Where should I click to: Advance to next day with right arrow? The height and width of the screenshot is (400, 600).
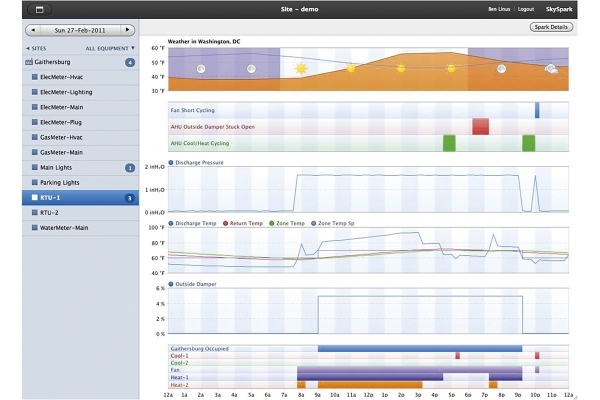pyautogui.click(x=127, y=30)
